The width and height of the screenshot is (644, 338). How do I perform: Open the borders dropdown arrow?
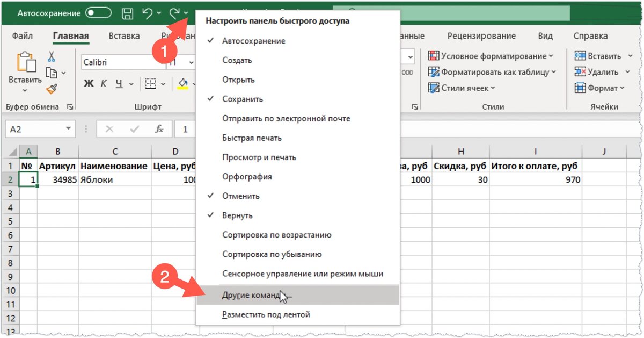[x=163, y=84]
